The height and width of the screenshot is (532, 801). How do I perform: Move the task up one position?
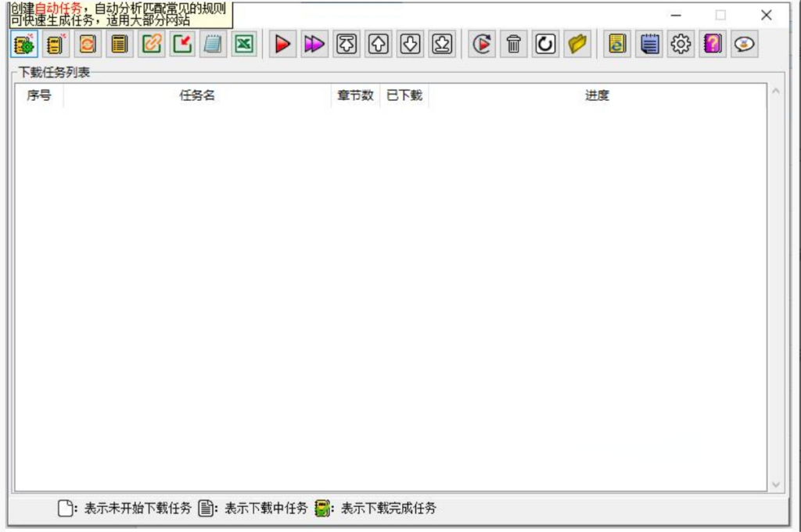(379, 45)
